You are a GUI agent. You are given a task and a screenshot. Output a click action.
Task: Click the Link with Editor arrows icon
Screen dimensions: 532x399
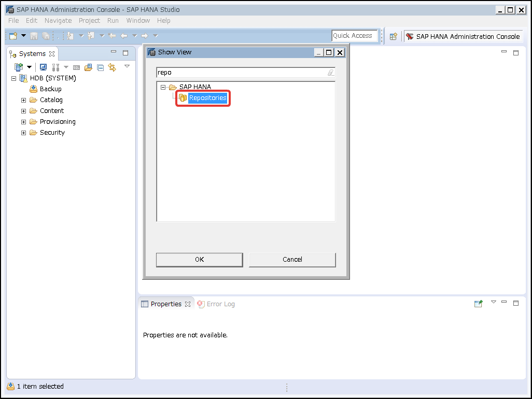(112, 67)
